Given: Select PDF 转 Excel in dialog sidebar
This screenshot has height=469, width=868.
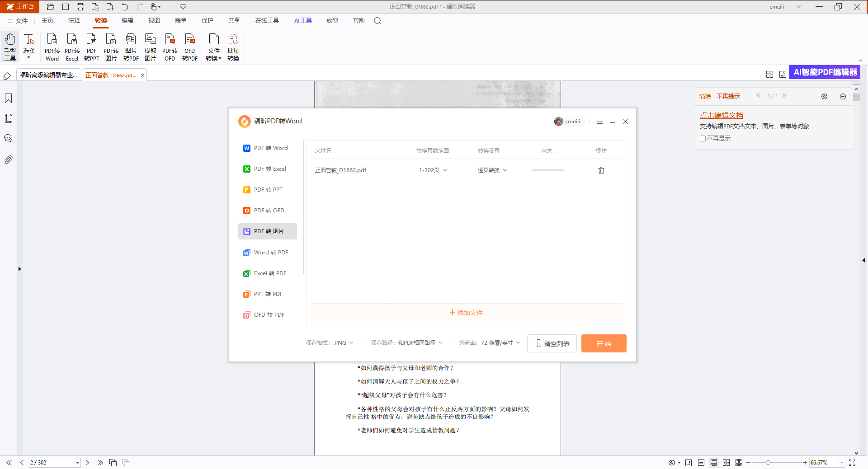Looking at the screenshot, I should pos(267,169).
